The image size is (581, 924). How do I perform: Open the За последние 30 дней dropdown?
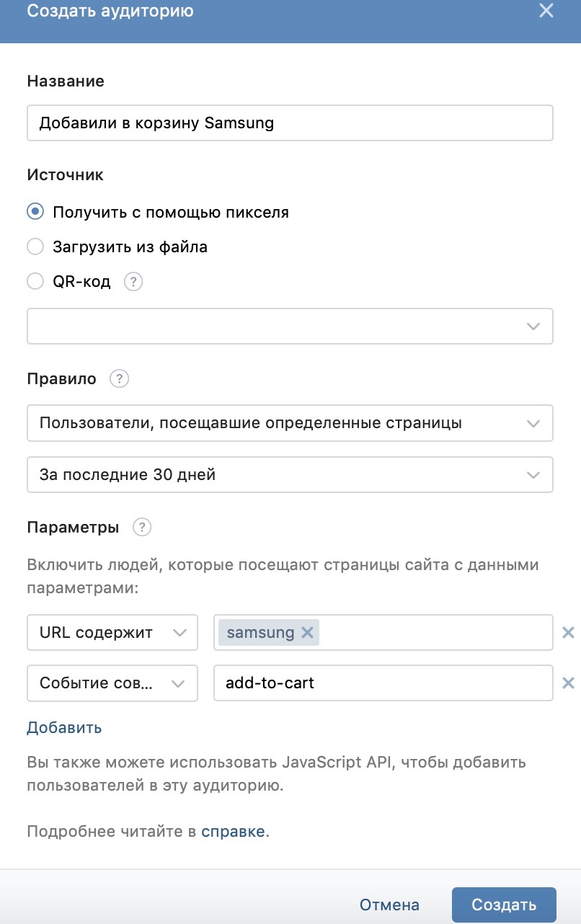(x=290, y=475)
